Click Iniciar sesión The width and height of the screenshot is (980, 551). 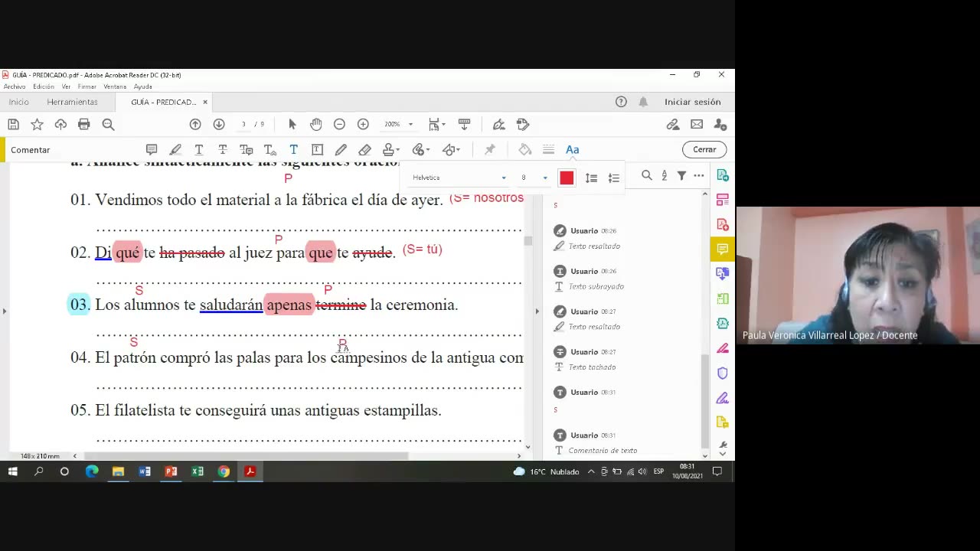pyautogui.click(x=692, y=102)
